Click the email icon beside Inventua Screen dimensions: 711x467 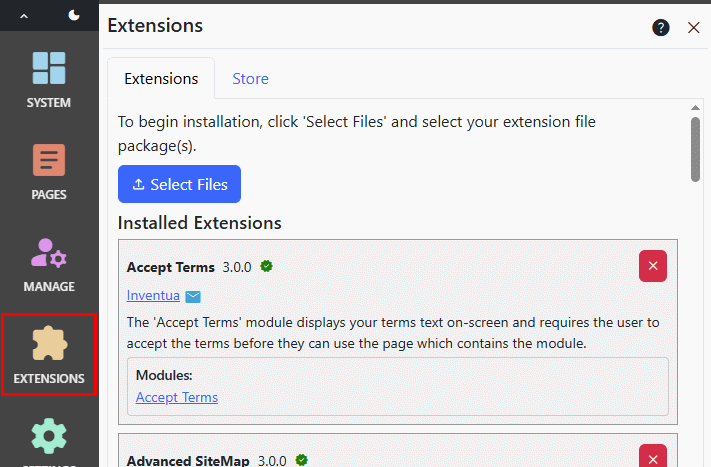(x=194, y=296)
